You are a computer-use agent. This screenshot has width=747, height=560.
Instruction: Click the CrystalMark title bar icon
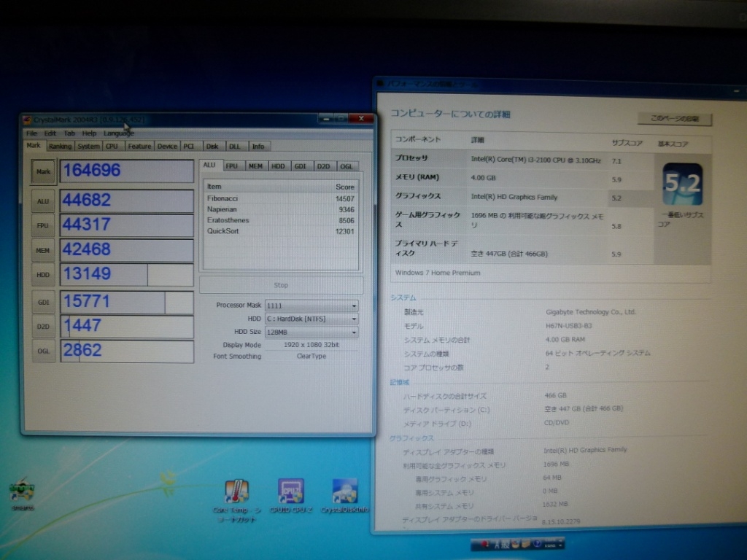point(28,120)
